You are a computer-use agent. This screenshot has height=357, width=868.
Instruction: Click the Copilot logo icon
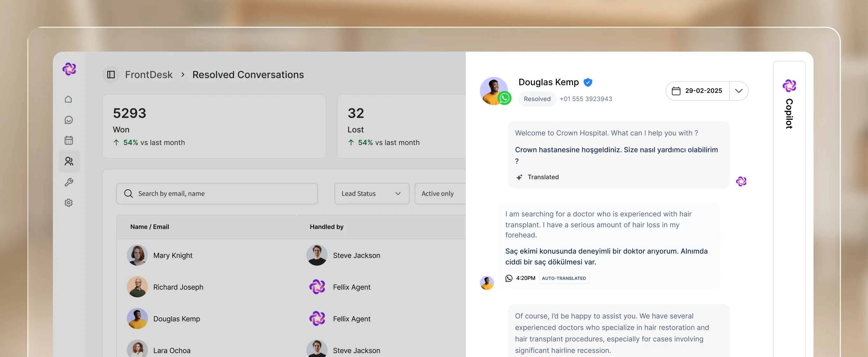pyautogui.click(x=789, y=86)
